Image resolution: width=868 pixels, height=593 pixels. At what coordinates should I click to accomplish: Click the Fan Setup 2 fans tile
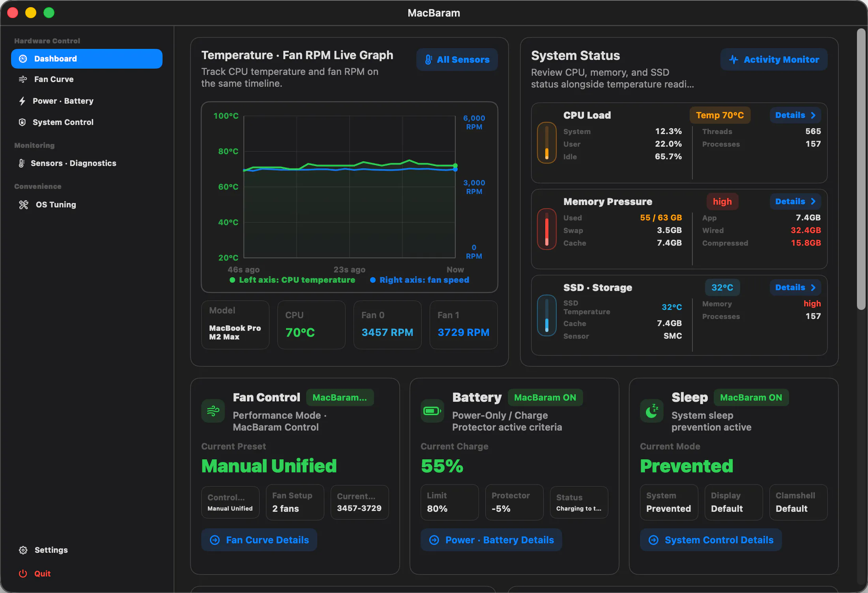click(x=295, y=502)
